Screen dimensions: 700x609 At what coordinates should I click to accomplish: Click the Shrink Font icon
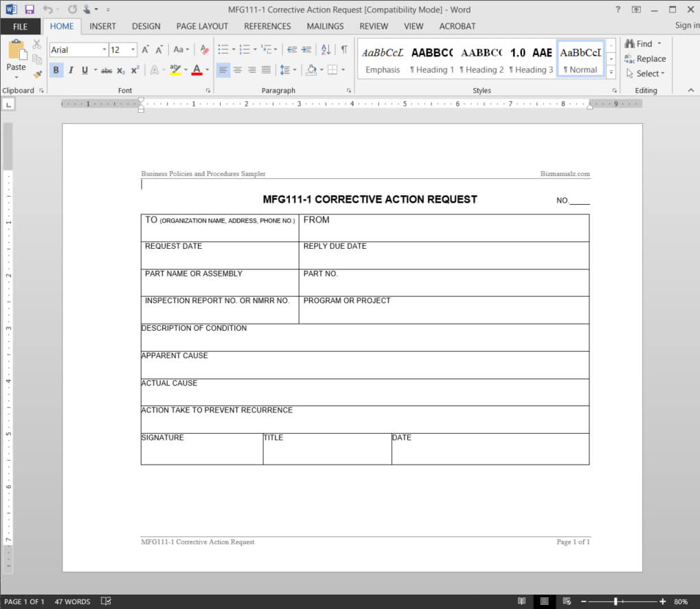[x=159, y=49]
